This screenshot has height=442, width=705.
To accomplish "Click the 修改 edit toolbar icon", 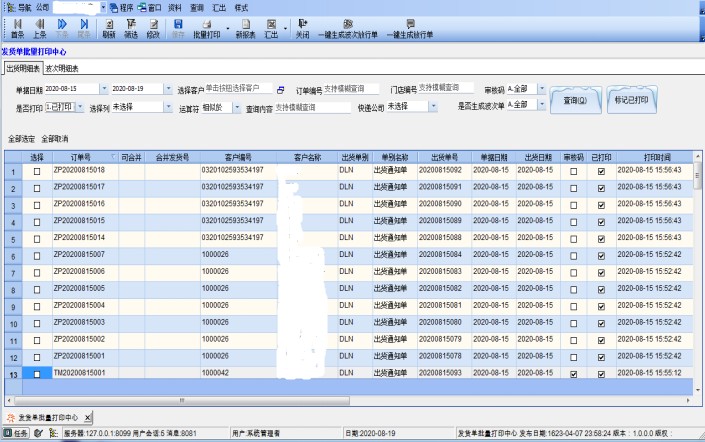I will click(153, 29).
